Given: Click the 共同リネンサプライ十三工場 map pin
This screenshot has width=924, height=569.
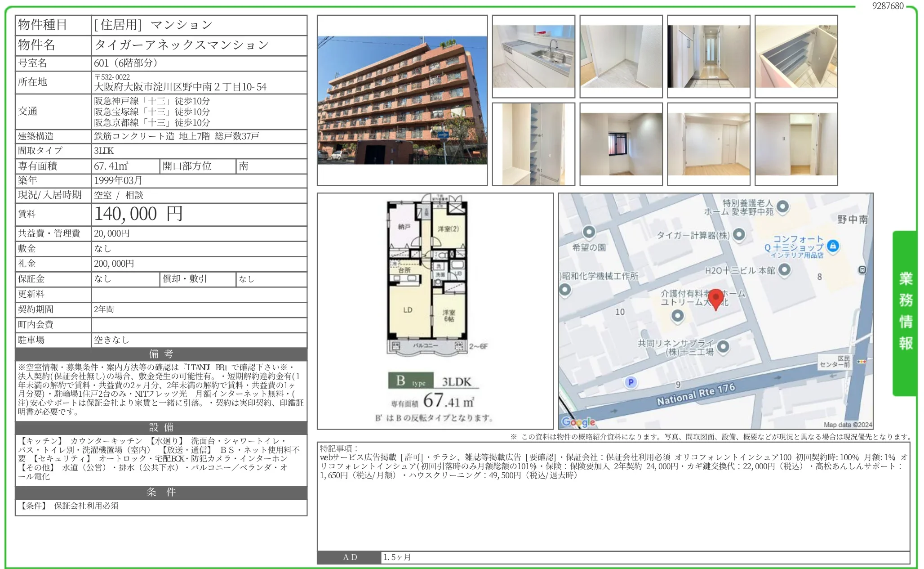Looking at the screenshot, I should 723,346.
